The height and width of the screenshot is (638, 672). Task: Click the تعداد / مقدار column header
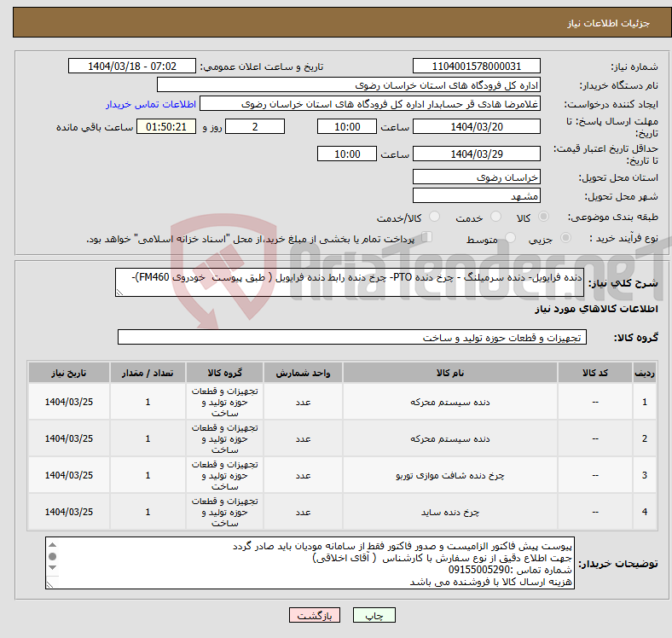[148, 373]
